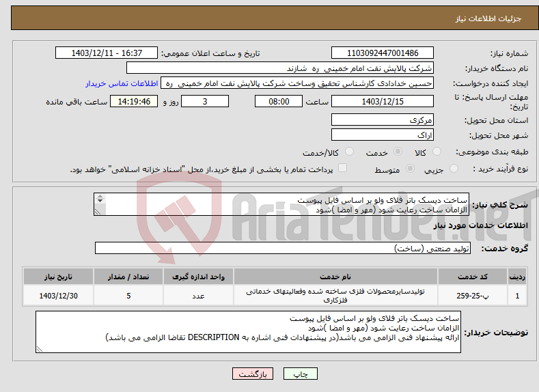
Task: Open the اطلاعات تماس خریدار link
Action: (122, 83)
